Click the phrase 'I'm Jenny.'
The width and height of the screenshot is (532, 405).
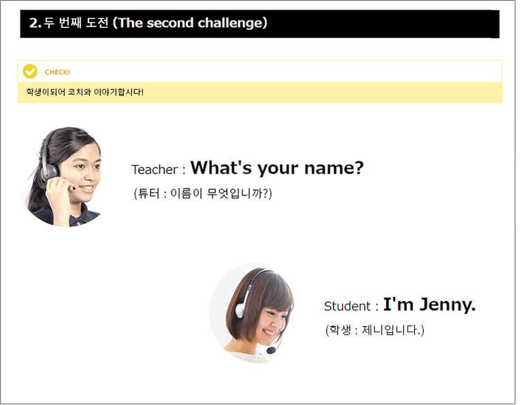pyautogui.click(x=430, y=304)
